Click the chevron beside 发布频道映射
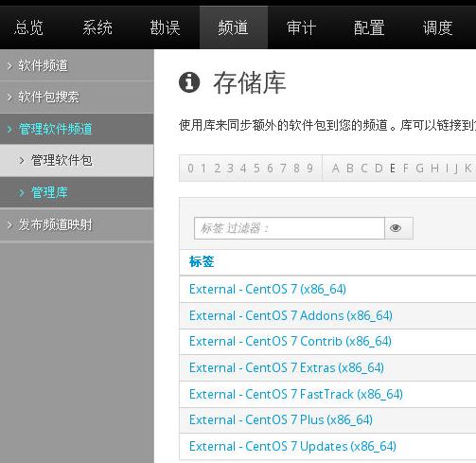 pyautogui.click(x=9, y=224)
